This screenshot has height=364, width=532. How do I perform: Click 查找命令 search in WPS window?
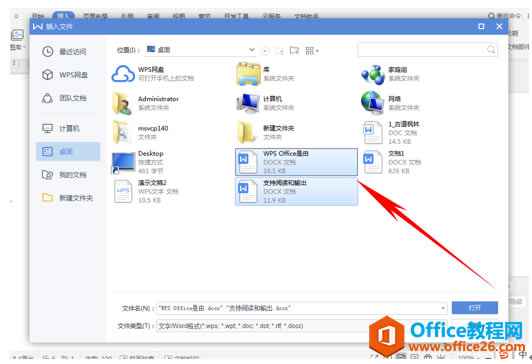507,16
